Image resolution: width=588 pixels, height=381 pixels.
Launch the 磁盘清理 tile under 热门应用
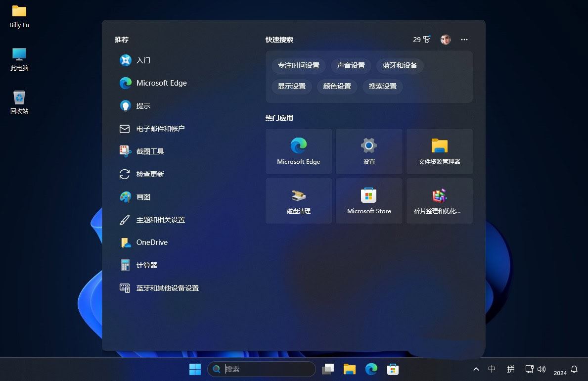click(298, 200)
